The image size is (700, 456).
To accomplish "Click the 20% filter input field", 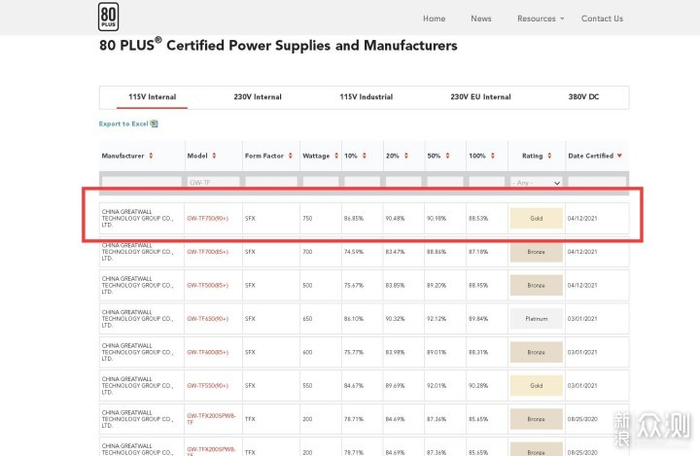I will pyautogui.click(x=404, y=183).
